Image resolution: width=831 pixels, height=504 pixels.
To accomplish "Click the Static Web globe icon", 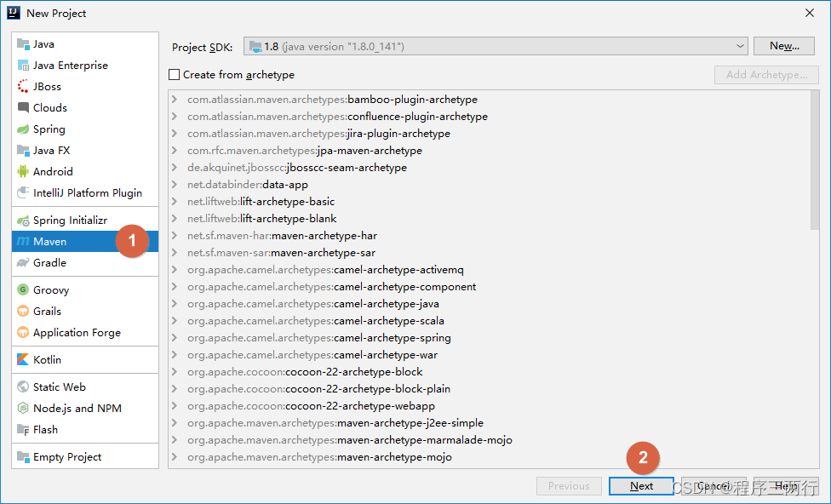I will click(23, 387).
